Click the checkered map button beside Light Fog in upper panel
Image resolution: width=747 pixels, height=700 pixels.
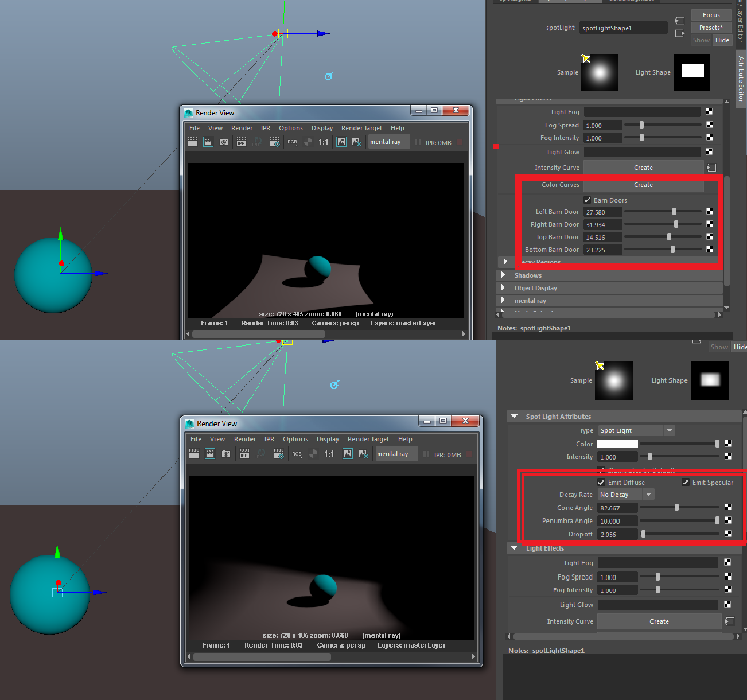point(709,112)
